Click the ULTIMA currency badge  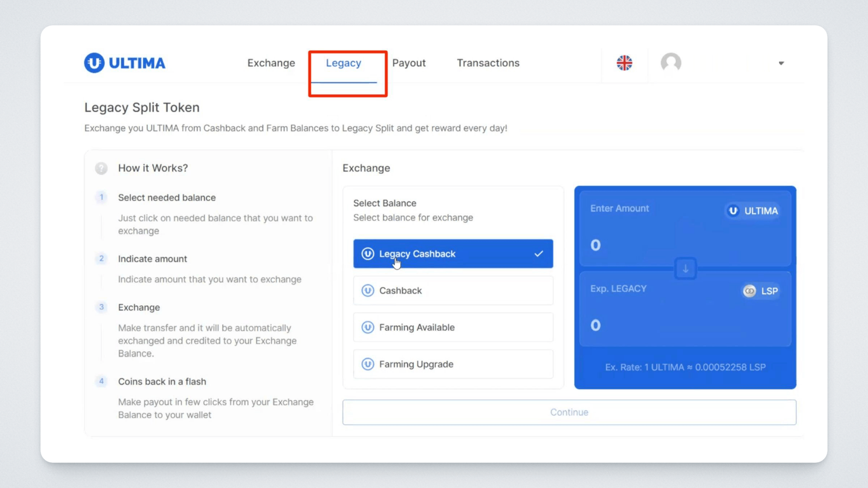[x=753, y=211]
